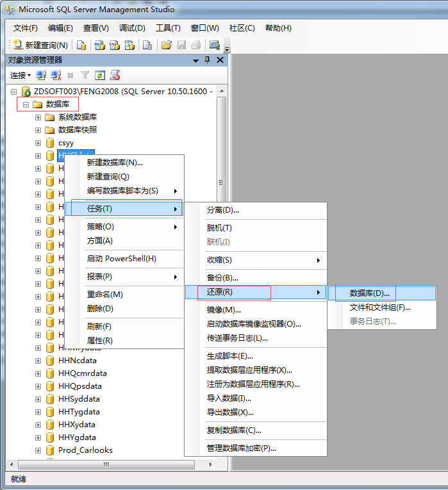This screenshot has height=490, width=448.
Task: Select the HHXydata database name
Action: click(x=77, y=425)
